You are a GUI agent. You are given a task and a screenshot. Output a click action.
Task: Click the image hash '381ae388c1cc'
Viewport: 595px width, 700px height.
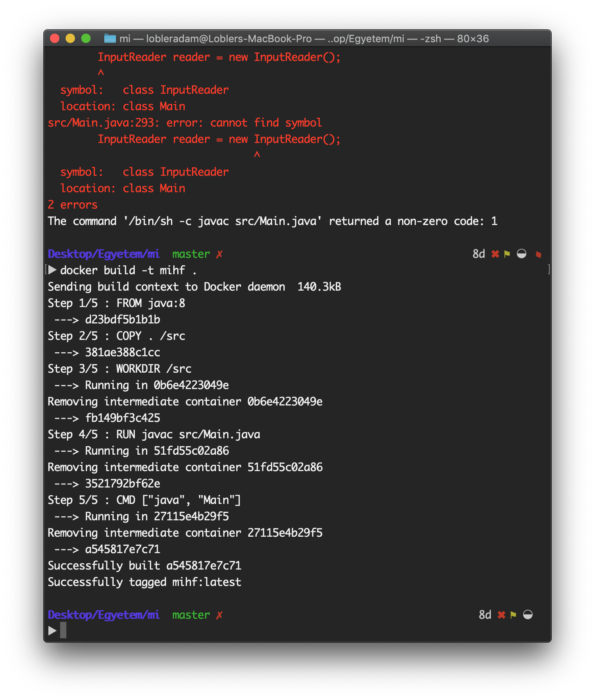pos(123,352)
